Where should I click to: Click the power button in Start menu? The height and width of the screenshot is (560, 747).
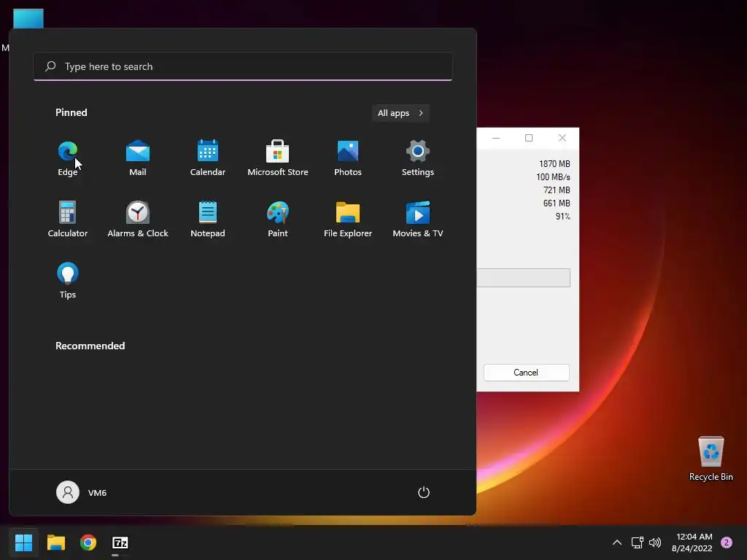(424, 492)
